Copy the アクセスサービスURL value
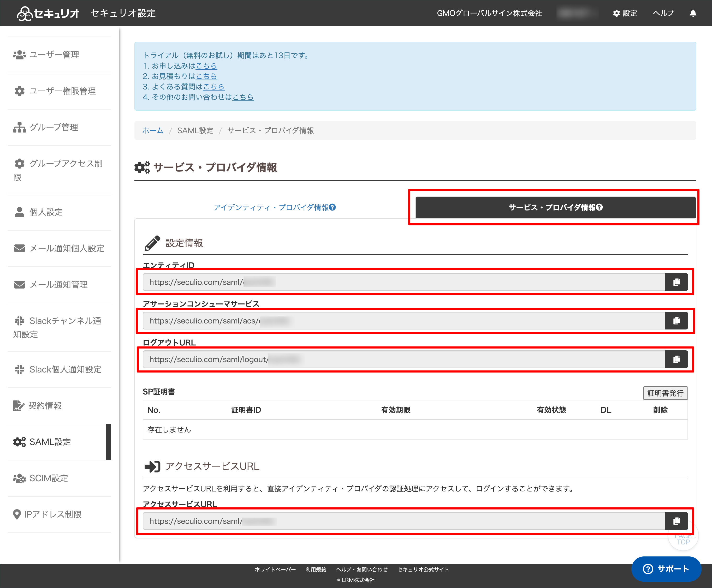 [676, 521]
